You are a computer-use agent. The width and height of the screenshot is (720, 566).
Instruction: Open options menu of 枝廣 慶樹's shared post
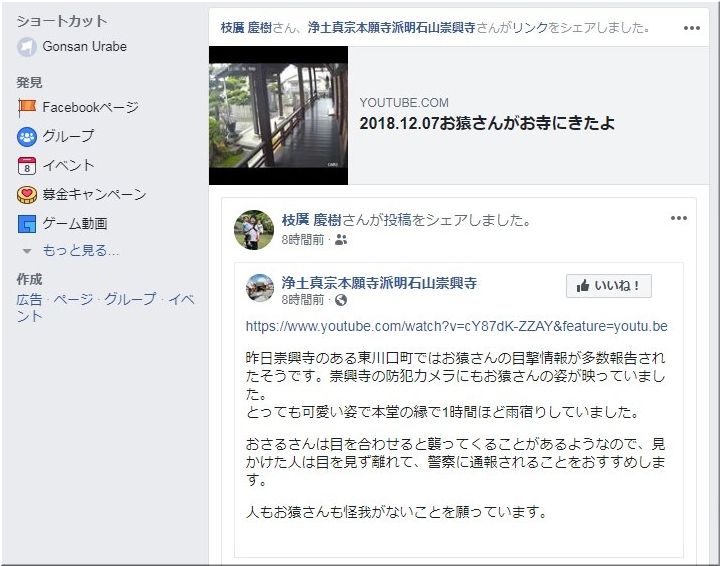point(679,218)
